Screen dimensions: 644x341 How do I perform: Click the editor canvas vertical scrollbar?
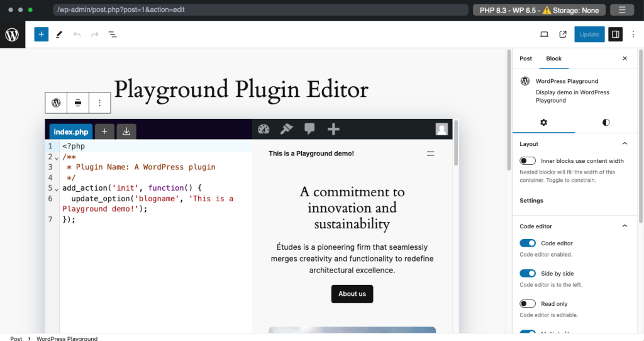click(509, 109)
